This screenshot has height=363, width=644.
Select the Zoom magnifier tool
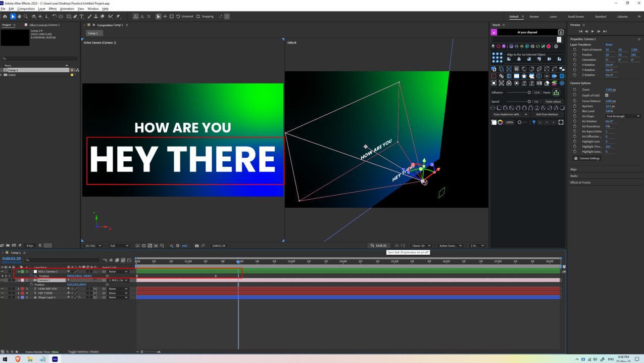tap(26, 17)
